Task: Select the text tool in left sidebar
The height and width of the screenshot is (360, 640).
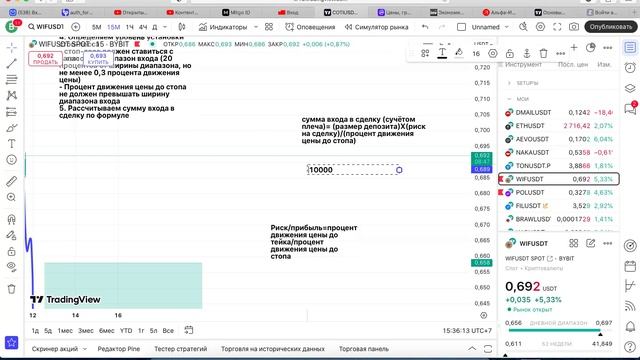Action: click(x=11, y=144)
